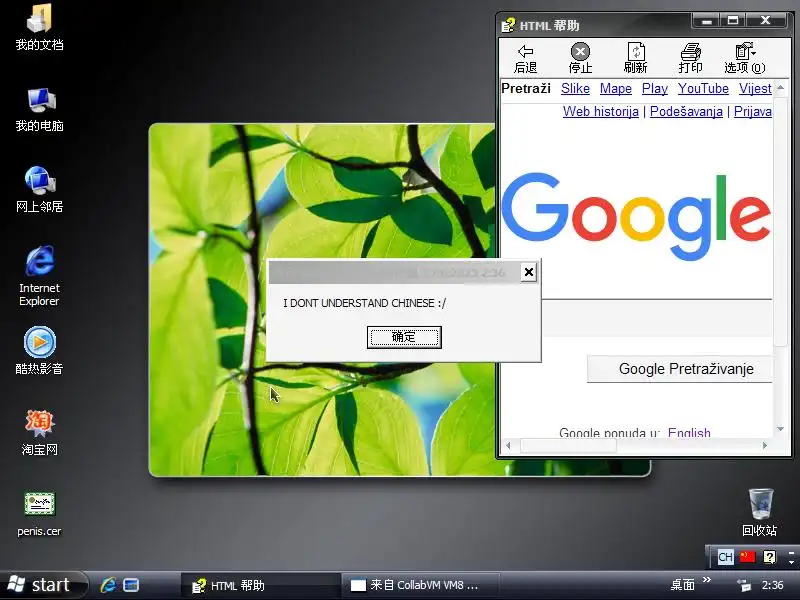The height and width of the screenshot is (600, 800).
Task: Click the network tray icon beside the clock
Action: (744, 586)
